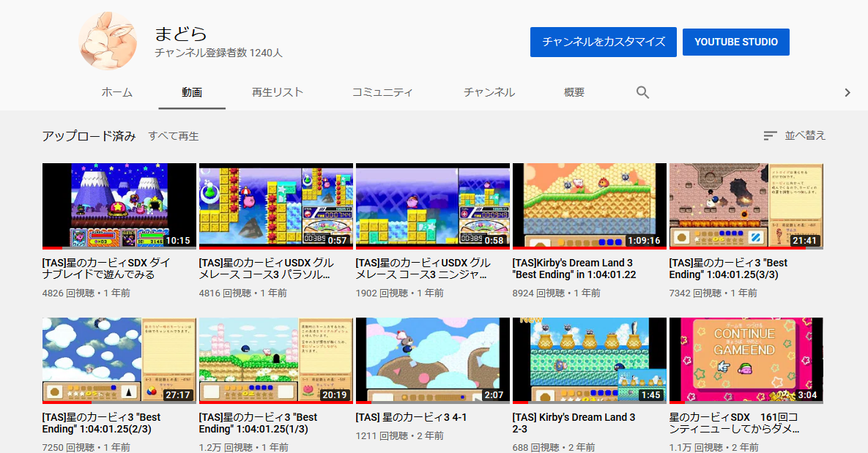Click the アップロード済み heading
Image resolution: width=868 pixels, height=453 pixels.
89,136
